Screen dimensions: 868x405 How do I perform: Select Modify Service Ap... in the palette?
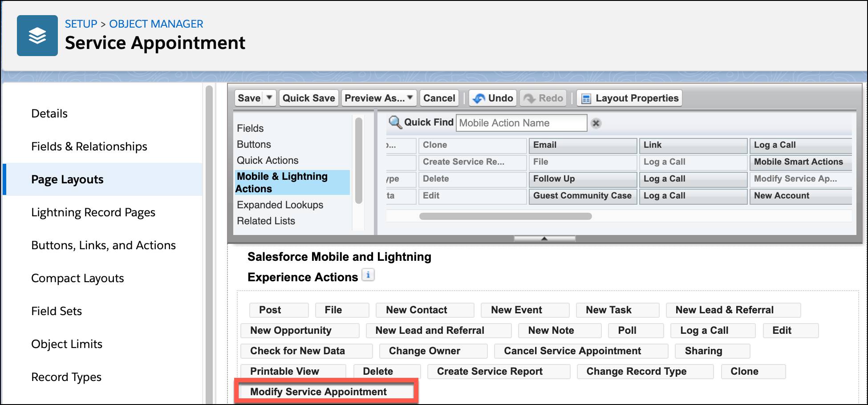[800, 179]
